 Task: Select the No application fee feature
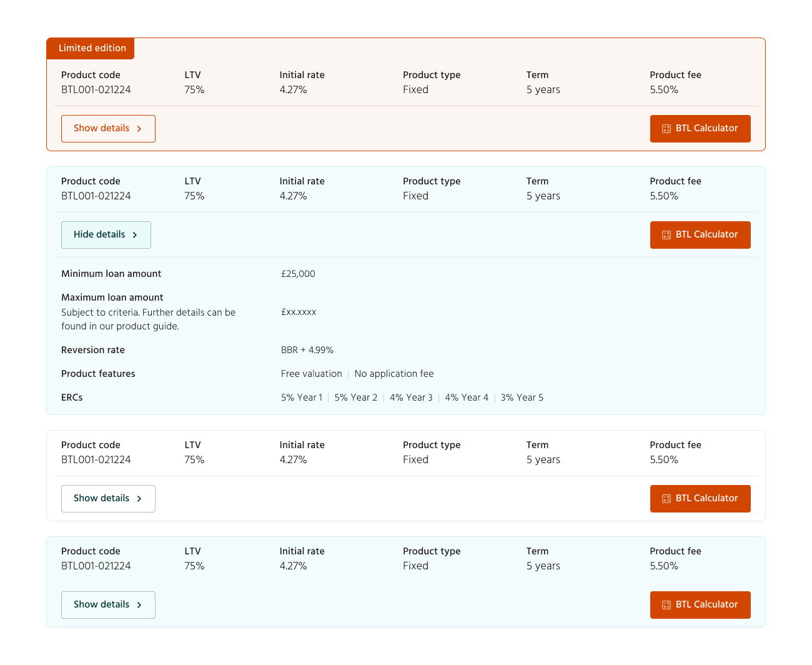coord(394,374)
